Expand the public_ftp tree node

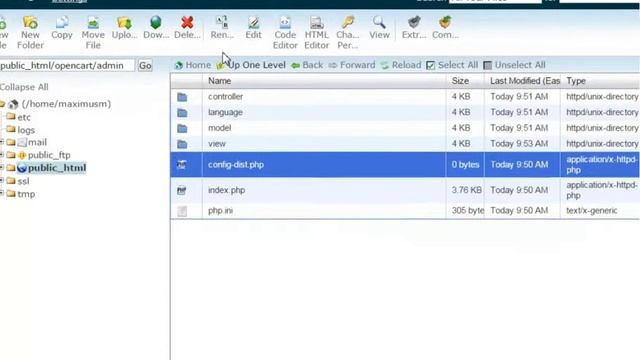click(2, 155)
